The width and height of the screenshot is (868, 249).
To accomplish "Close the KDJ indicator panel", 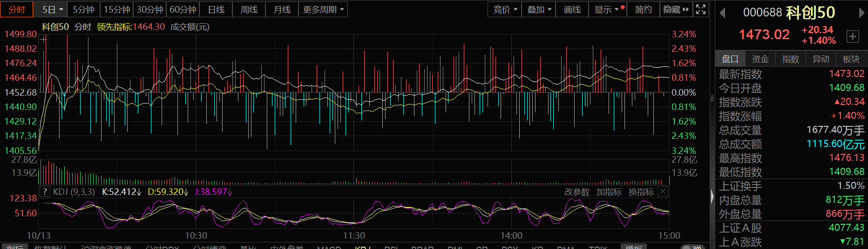I will (x=663, y=192).
